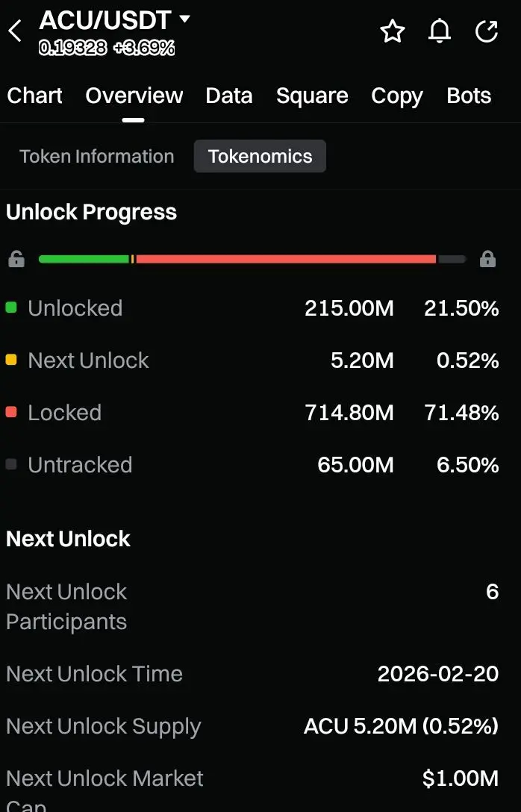
Task: Switch to the Chart tab
Action: click(x=34, y=96)
